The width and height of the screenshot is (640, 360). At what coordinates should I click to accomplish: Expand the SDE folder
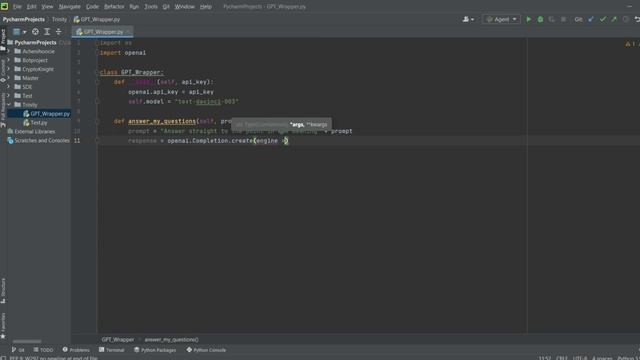tap(9, 87)
